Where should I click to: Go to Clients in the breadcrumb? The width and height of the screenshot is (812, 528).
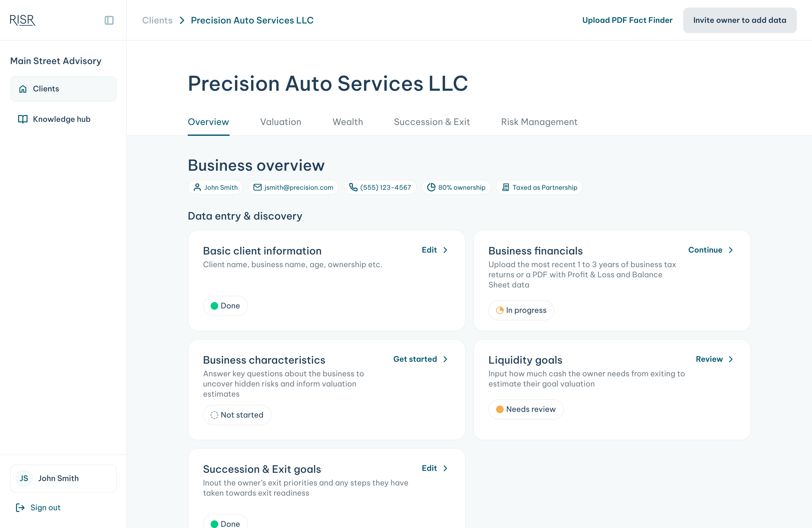[x=157, y=20]
